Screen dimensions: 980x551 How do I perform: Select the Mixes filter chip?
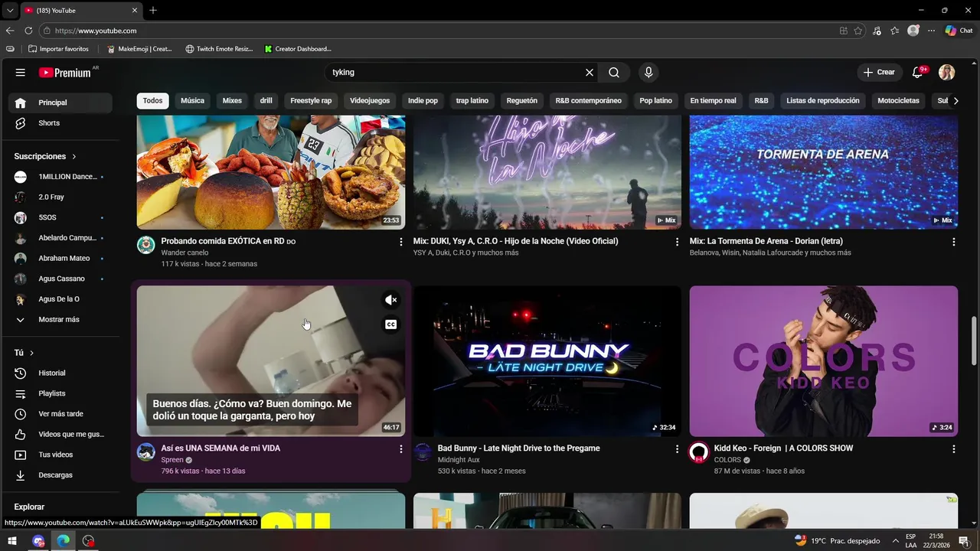point(232,100)
